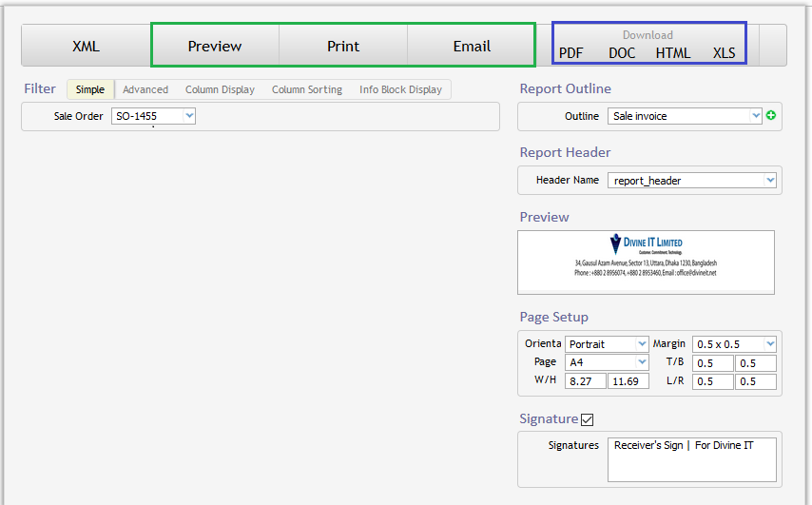
Task: Open the Margin dropdown showing 0.5 x 0.5
Action: 734,343
